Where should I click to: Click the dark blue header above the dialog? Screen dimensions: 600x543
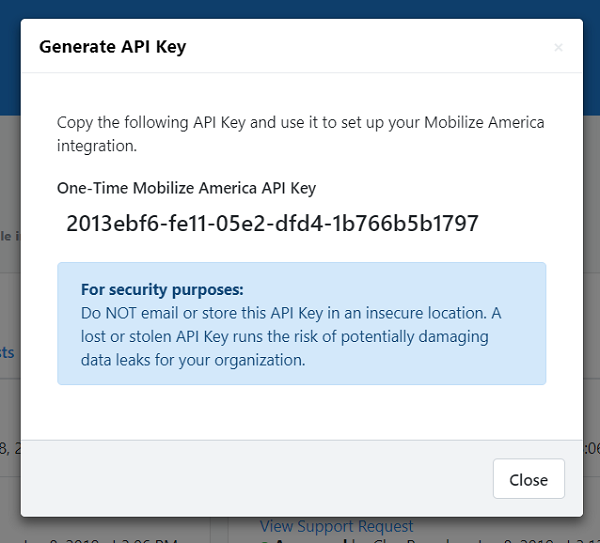(x=300, y=8)
